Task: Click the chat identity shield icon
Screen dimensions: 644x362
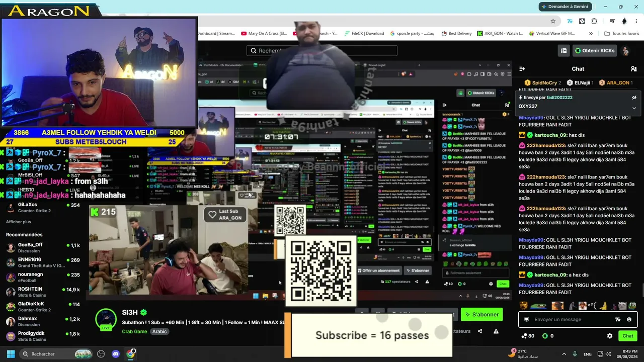Action: pyautogui.click(x=527, y=319)
